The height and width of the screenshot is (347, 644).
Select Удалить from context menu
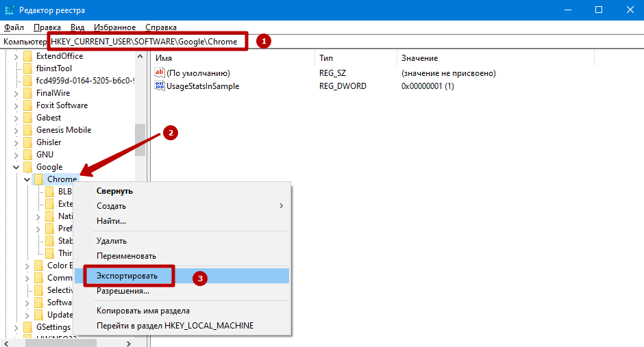tap(112, 241)
